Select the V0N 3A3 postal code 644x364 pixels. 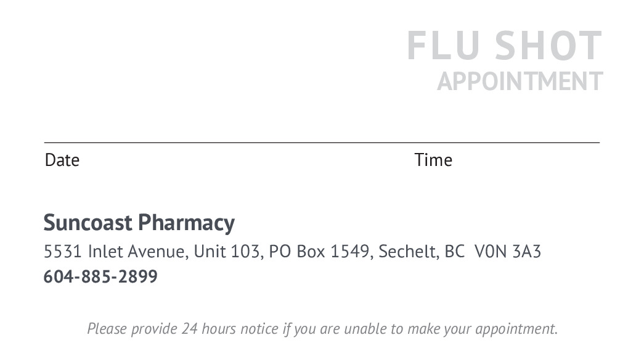[x=508, y=252]
